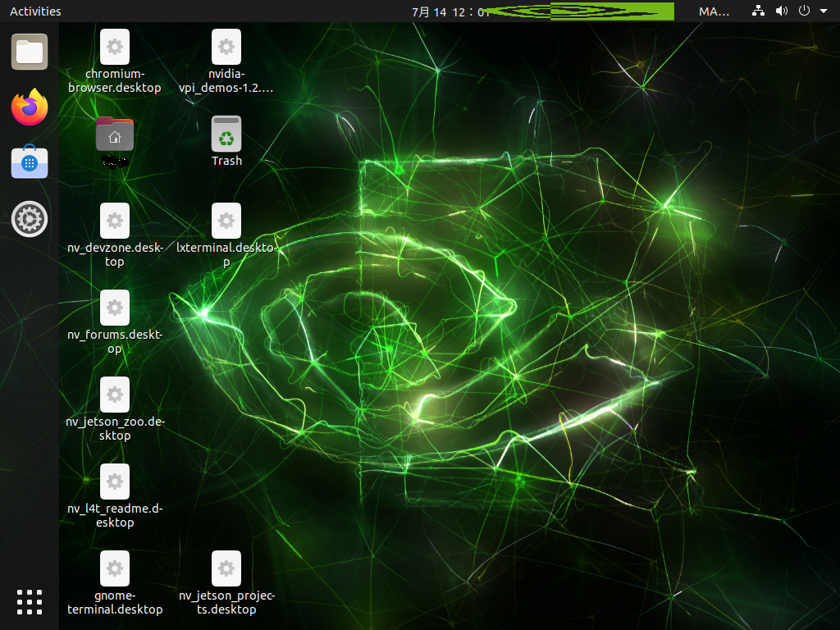840x630 pixels.
Task: Open the Settings gear dock icon
Action: click(30, 218)
